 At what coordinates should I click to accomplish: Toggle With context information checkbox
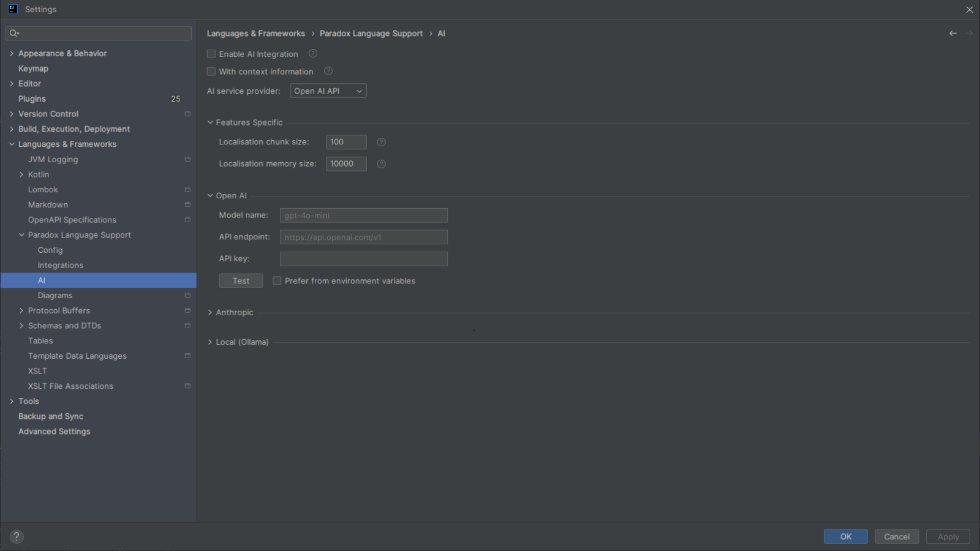(211, 72)
